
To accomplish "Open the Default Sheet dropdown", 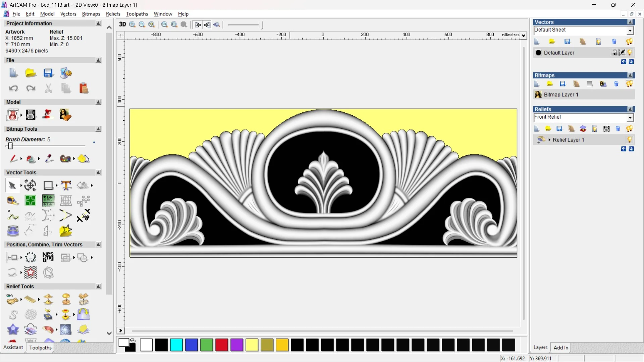I will pyautogui.click(x=630, y=30).
